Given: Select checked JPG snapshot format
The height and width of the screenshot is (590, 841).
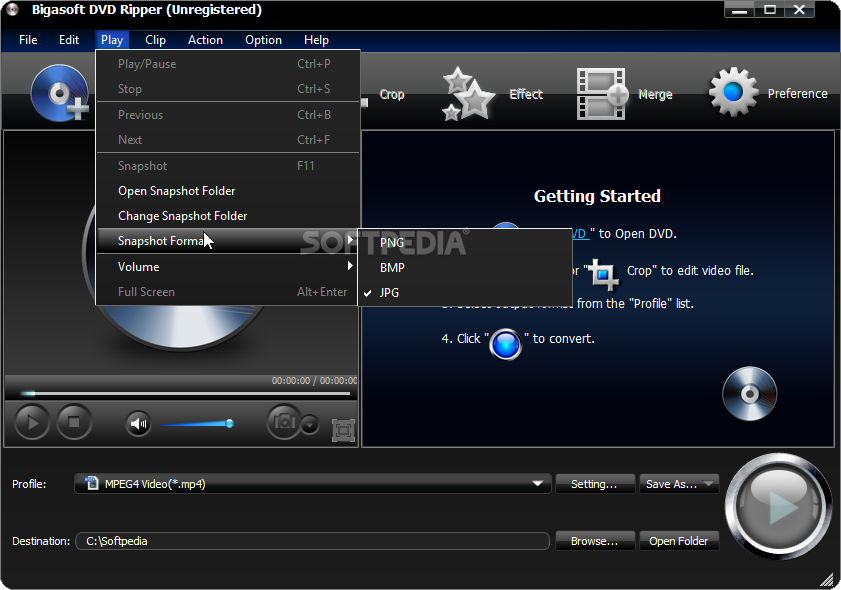Looking at the screenshot, I should (466, 293).
